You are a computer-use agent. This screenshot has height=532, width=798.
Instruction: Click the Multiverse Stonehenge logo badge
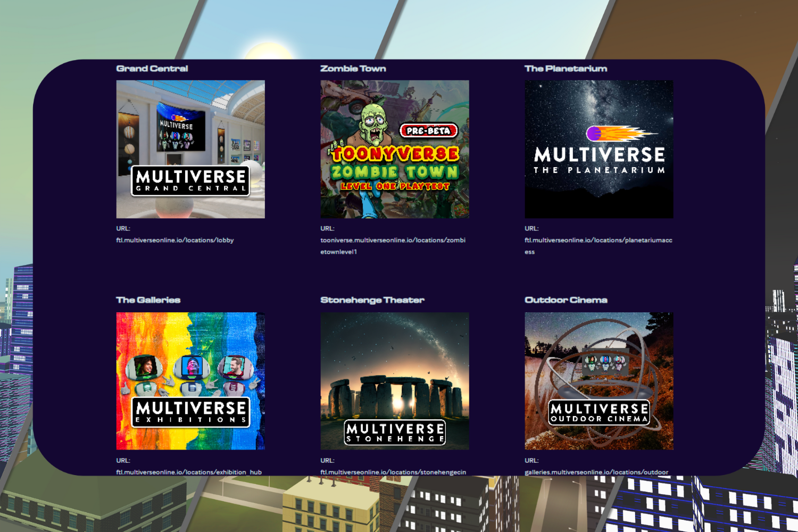click(x=394, y=433)
